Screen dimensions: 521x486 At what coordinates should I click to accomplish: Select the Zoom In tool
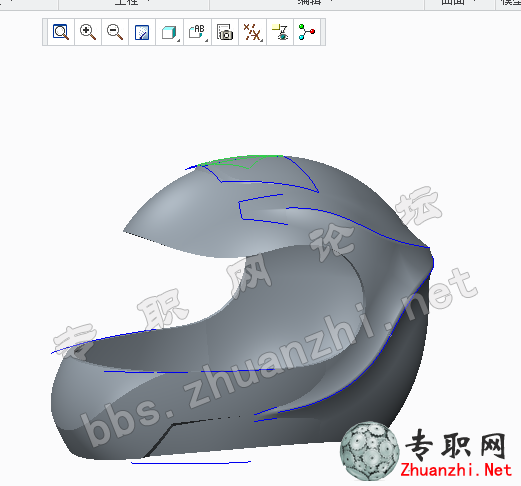(x=88, y=32)
